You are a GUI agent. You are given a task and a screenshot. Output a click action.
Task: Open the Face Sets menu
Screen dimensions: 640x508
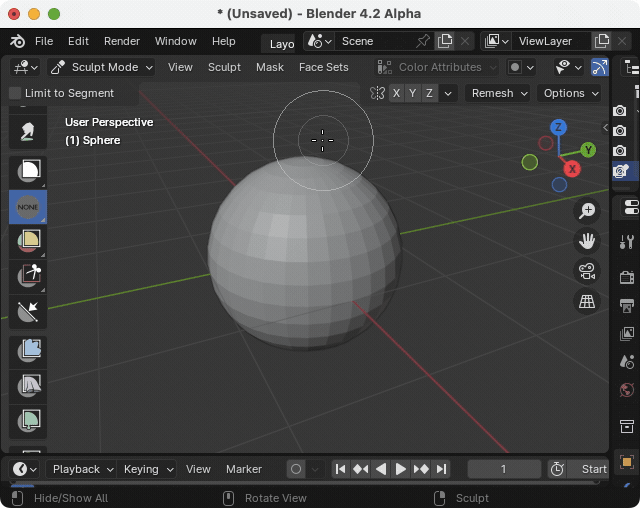(323, 67)
